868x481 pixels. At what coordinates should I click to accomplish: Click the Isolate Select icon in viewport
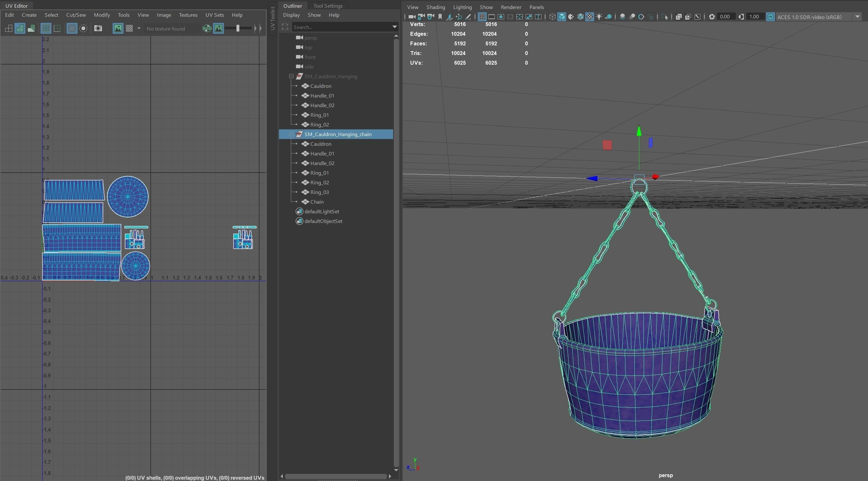tap(665, 16)
